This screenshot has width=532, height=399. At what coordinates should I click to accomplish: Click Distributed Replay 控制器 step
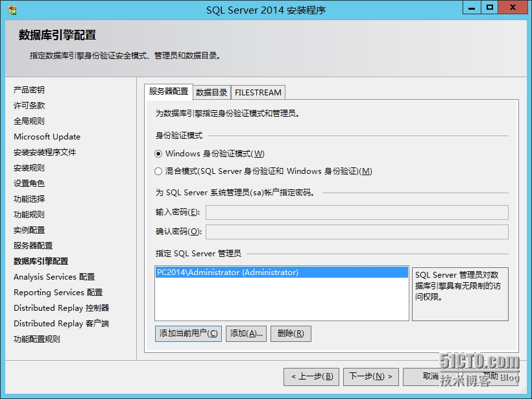click(62, 308)
